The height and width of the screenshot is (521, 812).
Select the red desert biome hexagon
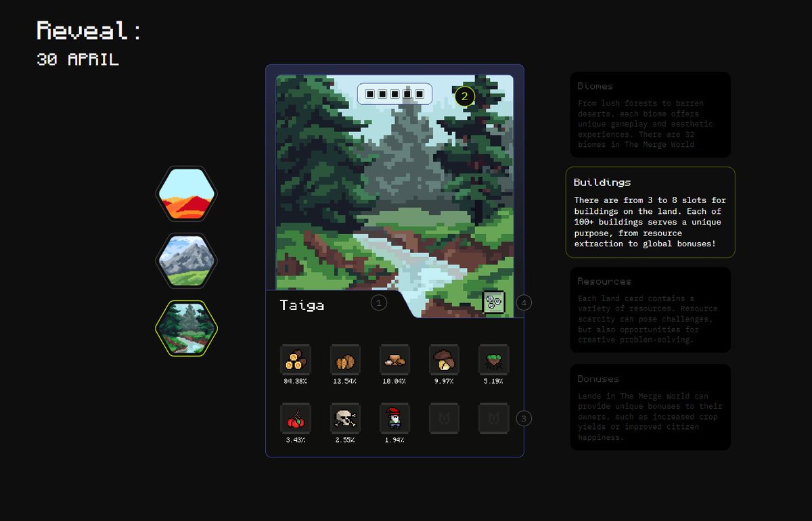point(186,194)
